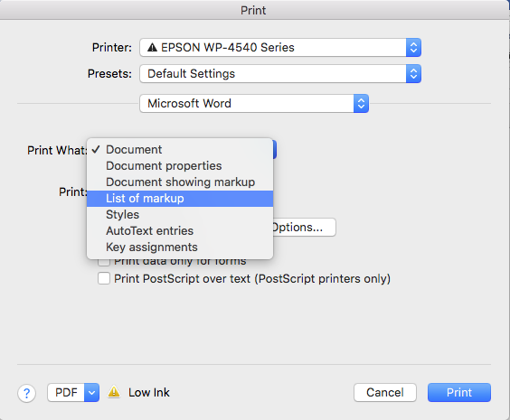Choose Document showing markup
The height and width of the screenshot is (420, 510).
(x=180, y=182)
